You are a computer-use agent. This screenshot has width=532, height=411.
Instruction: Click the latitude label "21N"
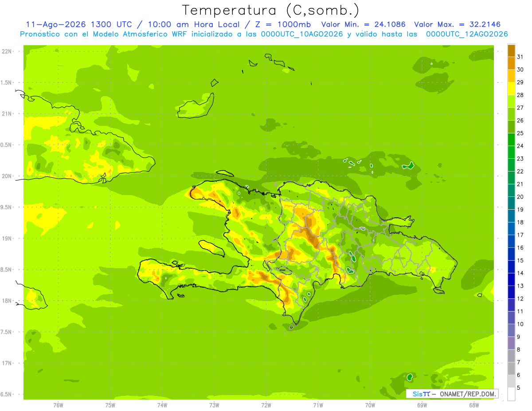pos(7,114)
